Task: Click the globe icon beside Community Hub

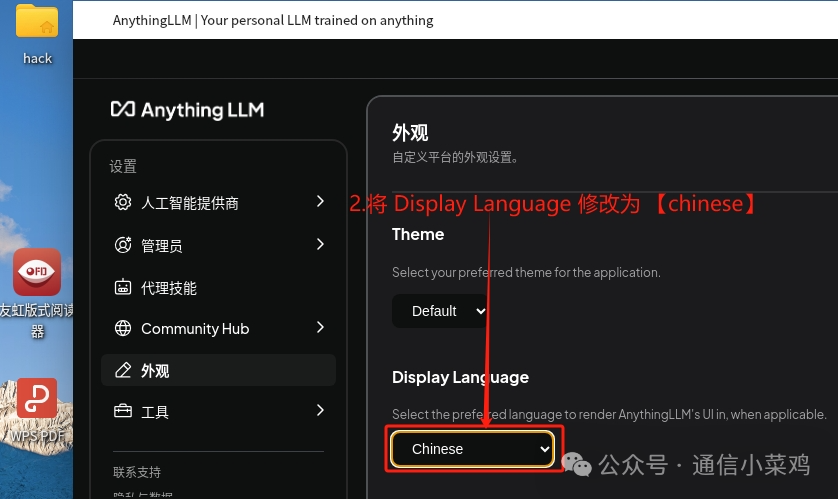Action: [123, 328]
